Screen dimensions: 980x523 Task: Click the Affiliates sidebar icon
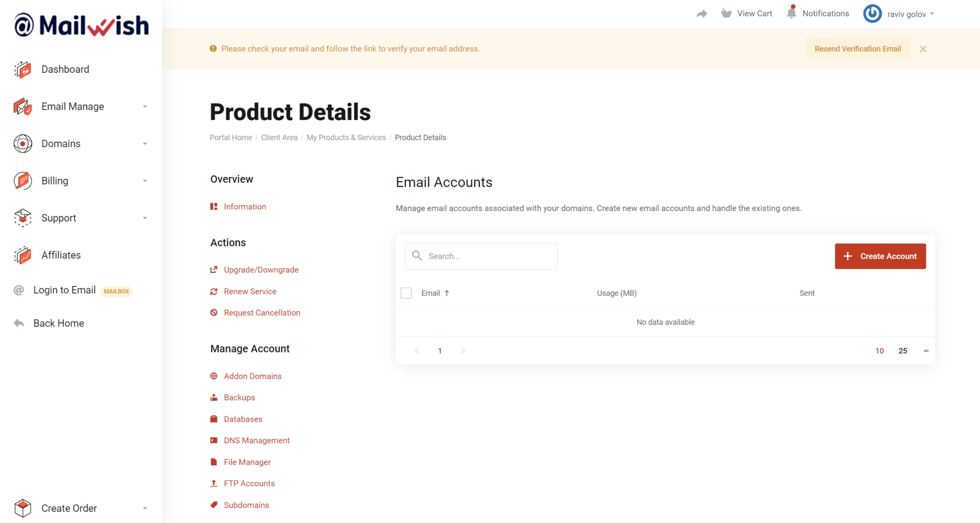point(22,255)
